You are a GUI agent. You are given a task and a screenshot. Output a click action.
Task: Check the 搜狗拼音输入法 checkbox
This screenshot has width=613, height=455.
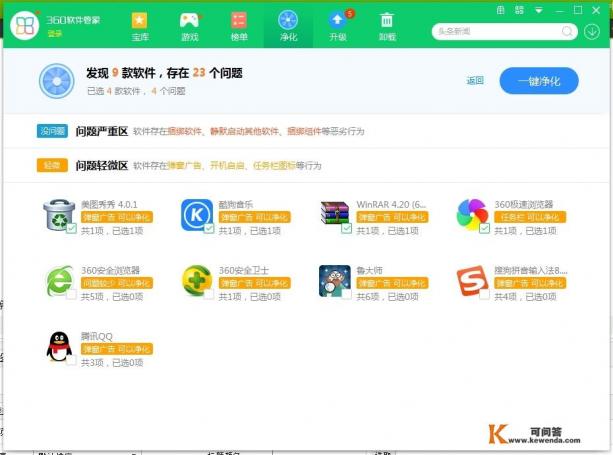484,294
